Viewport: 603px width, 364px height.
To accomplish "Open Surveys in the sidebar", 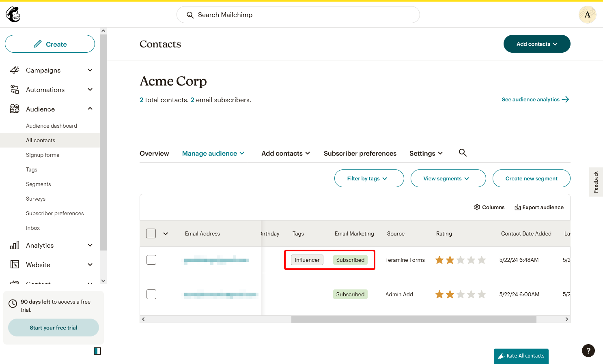I will 36,199.
